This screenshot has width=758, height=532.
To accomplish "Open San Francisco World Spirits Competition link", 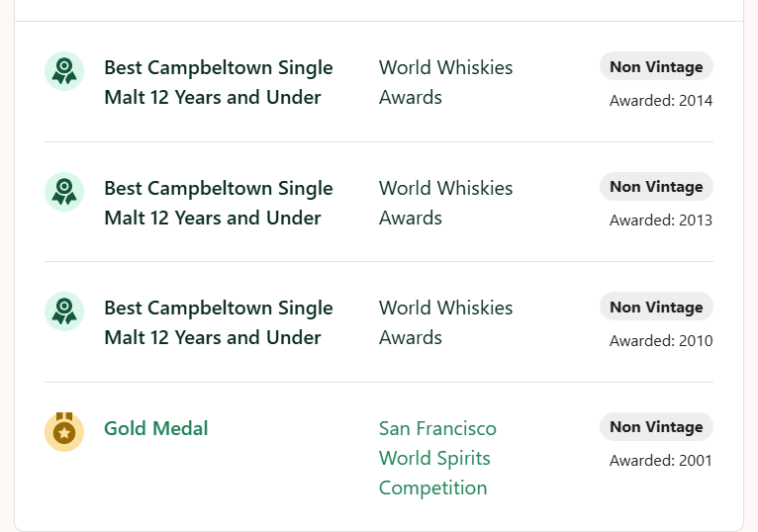I will point(437,458).
